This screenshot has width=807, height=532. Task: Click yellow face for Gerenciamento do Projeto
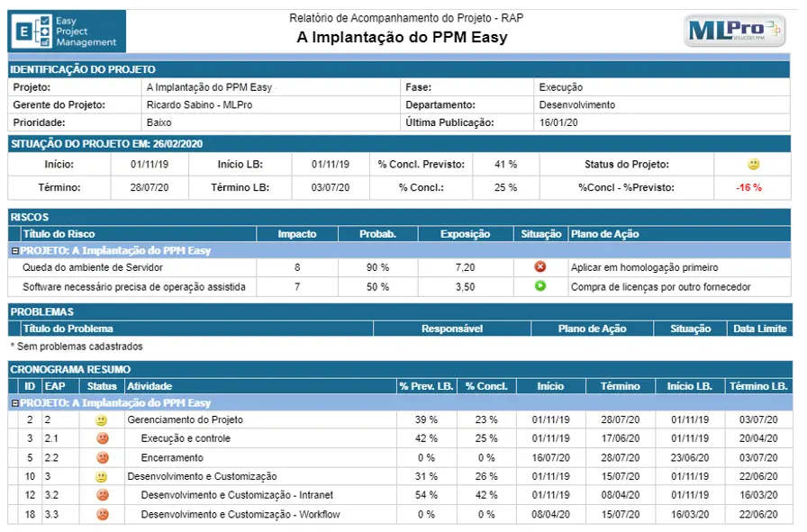[x=102, y=419]
